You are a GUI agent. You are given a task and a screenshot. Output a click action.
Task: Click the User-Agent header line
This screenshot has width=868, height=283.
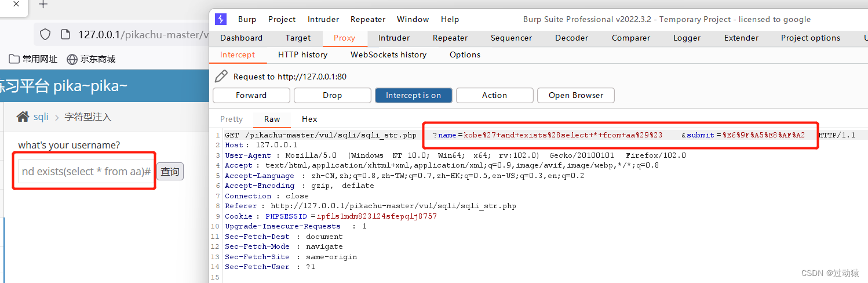point(455,155)
